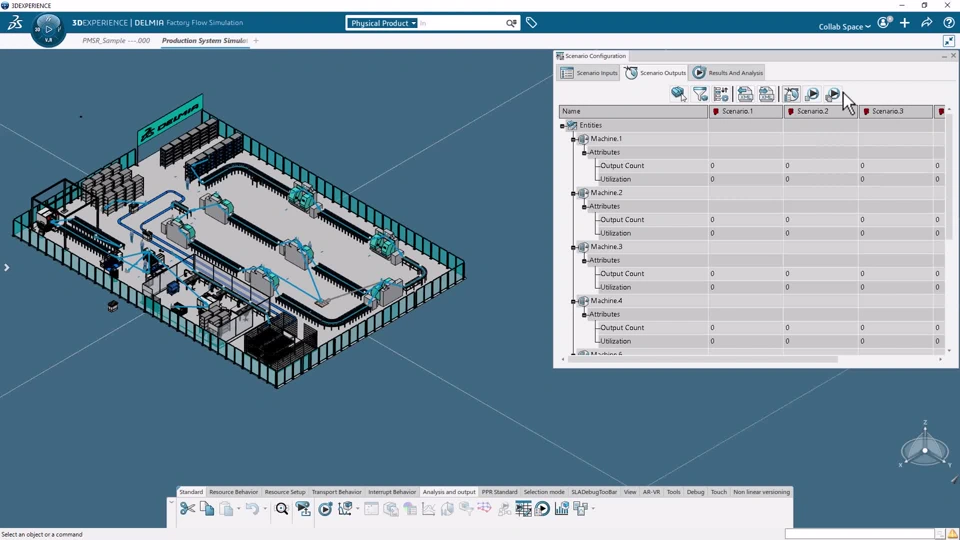Switch to Scenario Outputs tab
Image resolution: width=960 pixels, height=540 pixels.
pyautogui.click(x=655, y=73)
